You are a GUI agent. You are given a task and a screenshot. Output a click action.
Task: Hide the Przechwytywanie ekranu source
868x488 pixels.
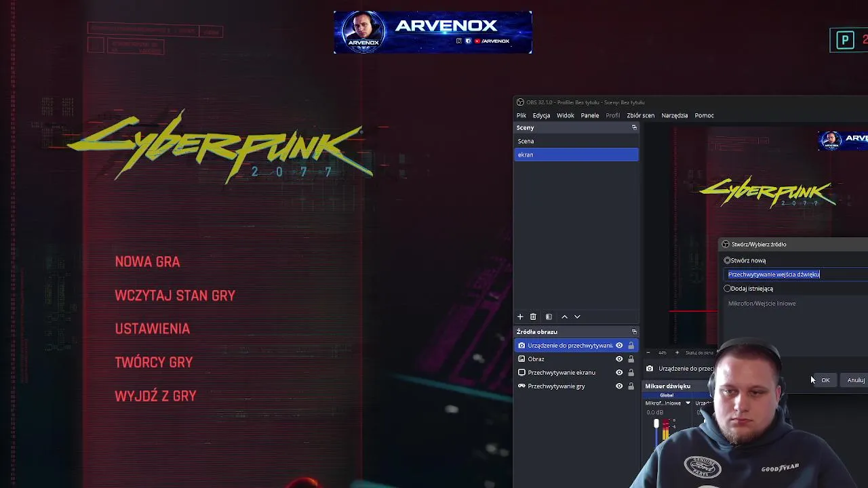(x=619, y=373)
